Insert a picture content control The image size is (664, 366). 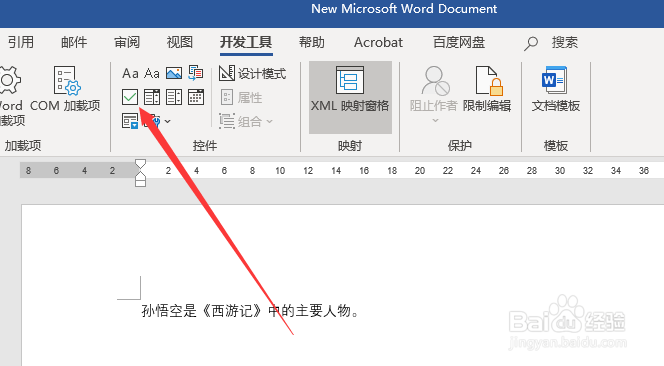click(x=174, y=73)
